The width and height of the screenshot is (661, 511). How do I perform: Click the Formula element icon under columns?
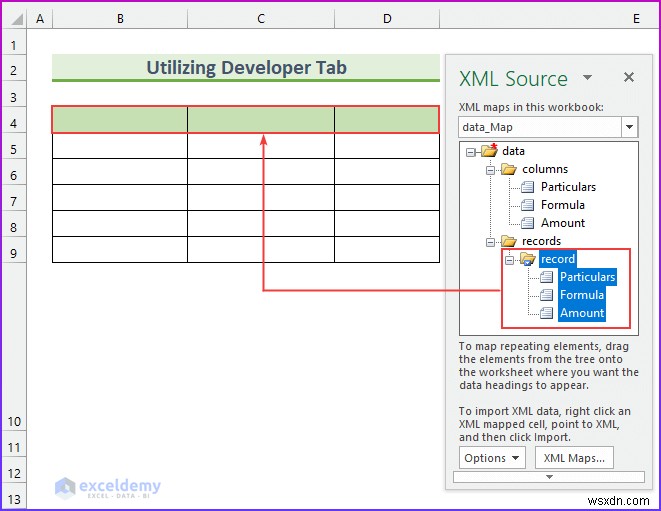[x=527, y=205]
